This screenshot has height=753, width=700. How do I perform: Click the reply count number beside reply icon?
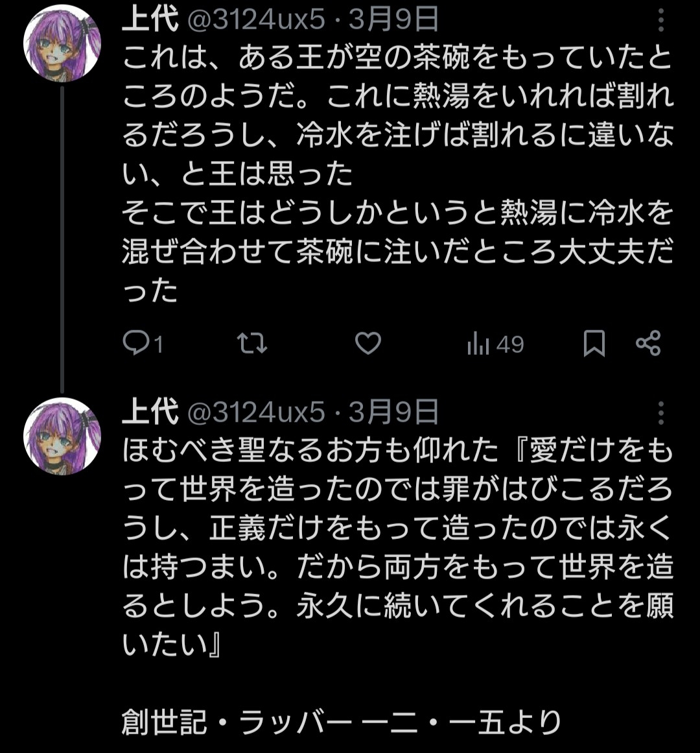(159, 344)
